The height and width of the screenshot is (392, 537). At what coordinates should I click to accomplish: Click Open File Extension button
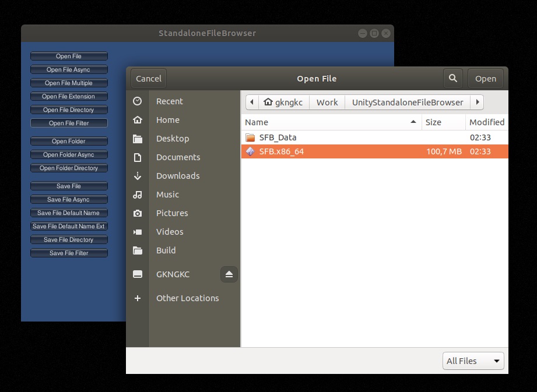(69, 96)
